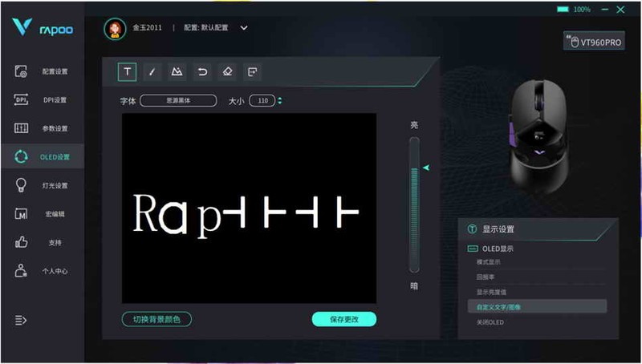642x364 pixels.
Task: Click the green brightness level arrow
Action: [x=426, y=168]
